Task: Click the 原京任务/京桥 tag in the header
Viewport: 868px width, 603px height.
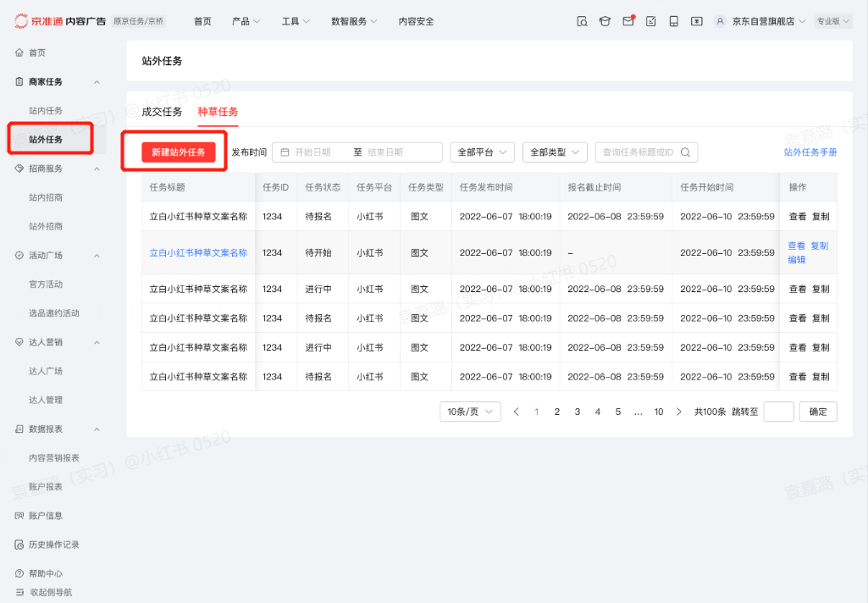Action: (x=139, y=21)
